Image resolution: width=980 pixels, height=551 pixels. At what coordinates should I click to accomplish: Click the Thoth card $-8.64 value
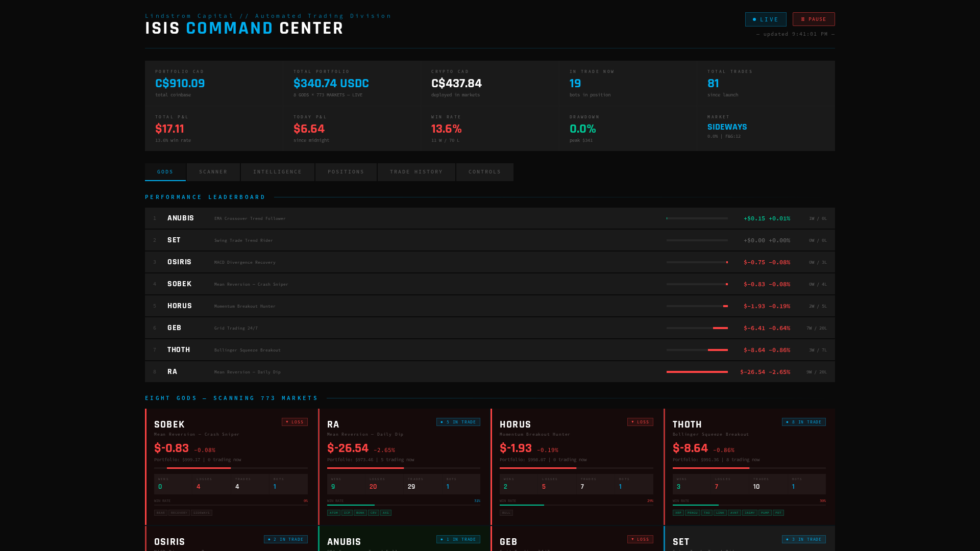tap(690, 448)
